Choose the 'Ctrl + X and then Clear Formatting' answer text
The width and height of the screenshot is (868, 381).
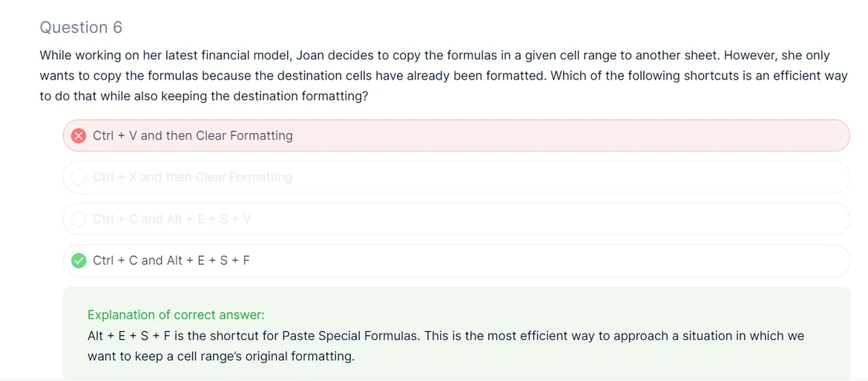tap(192, 178)
